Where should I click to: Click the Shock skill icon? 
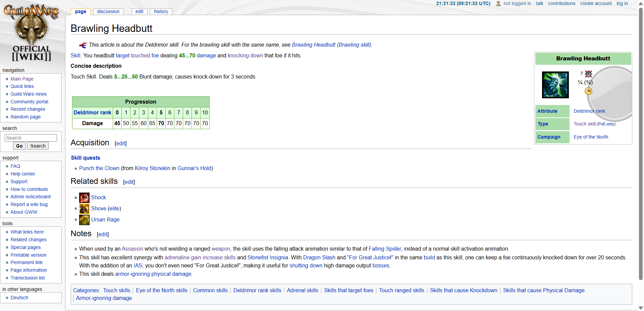tap(84, 198)
